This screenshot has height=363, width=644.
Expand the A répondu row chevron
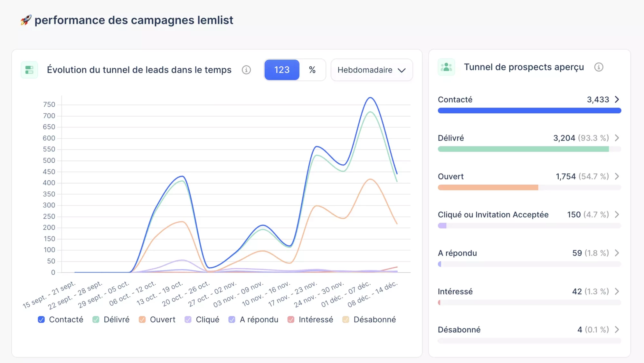[617, 253]
